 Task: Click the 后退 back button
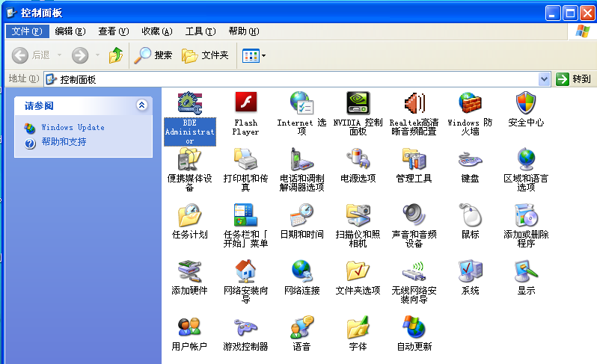coord(31,55)
